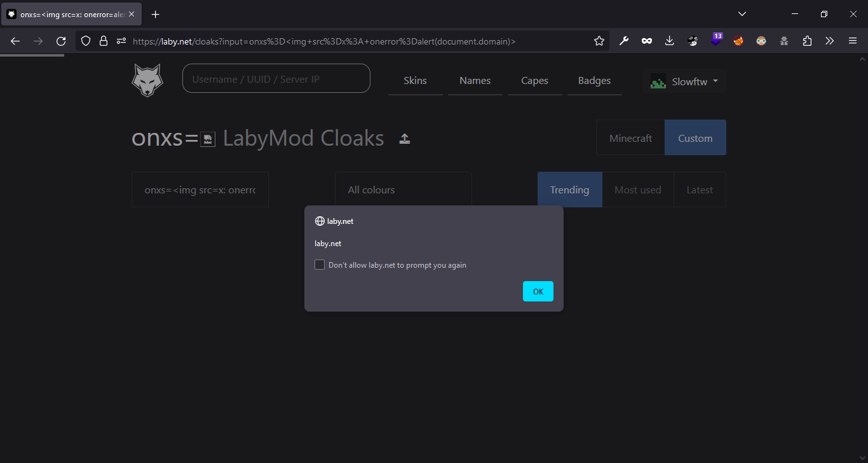Click the laby.net wolf logo

click(x=147, y=81)
